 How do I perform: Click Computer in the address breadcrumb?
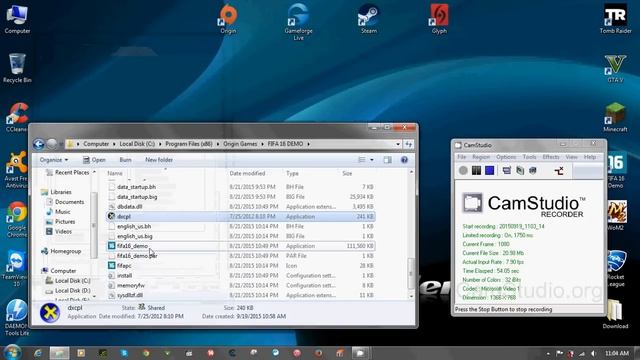click(x=96, y=144)
